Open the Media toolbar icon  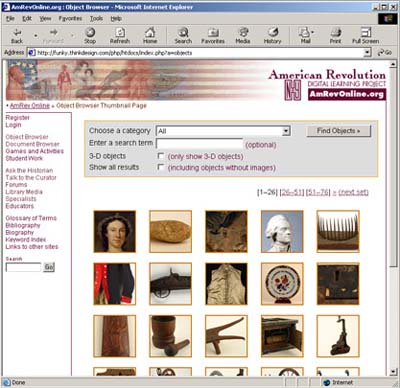tap(243, 36)
